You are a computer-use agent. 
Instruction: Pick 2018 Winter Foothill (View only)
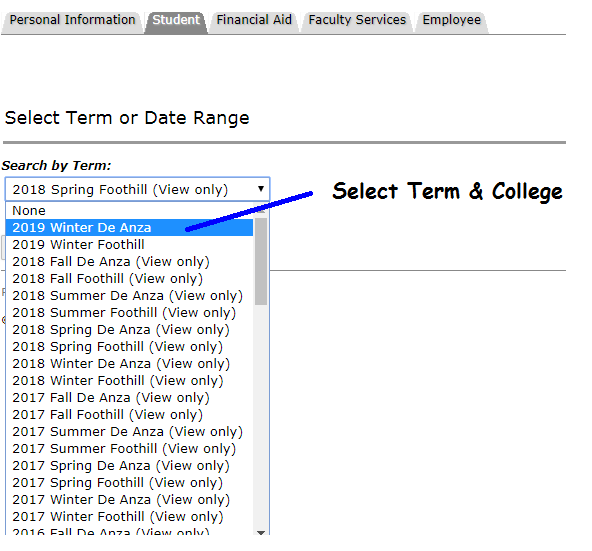pyautogui.click(x=129, y=380)
